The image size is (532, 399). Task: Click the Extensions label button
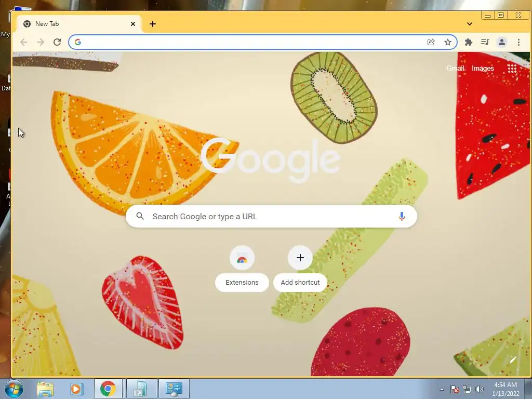click(x=242, y=282)
